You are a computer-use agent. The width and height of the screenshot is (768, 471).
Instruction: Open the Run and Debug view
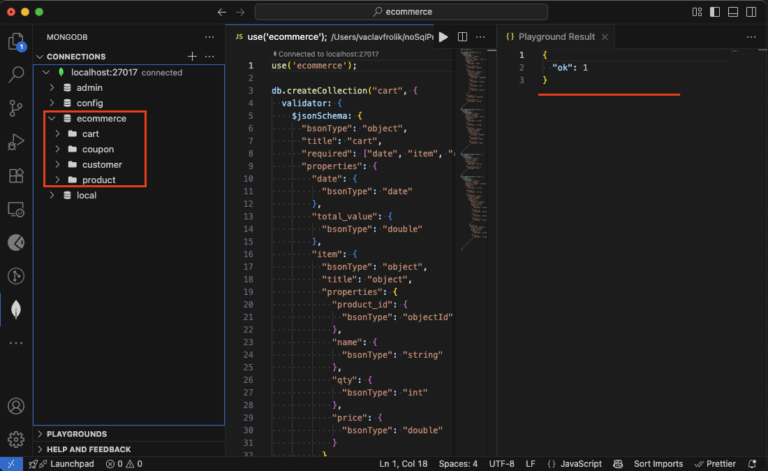[16, 142]
